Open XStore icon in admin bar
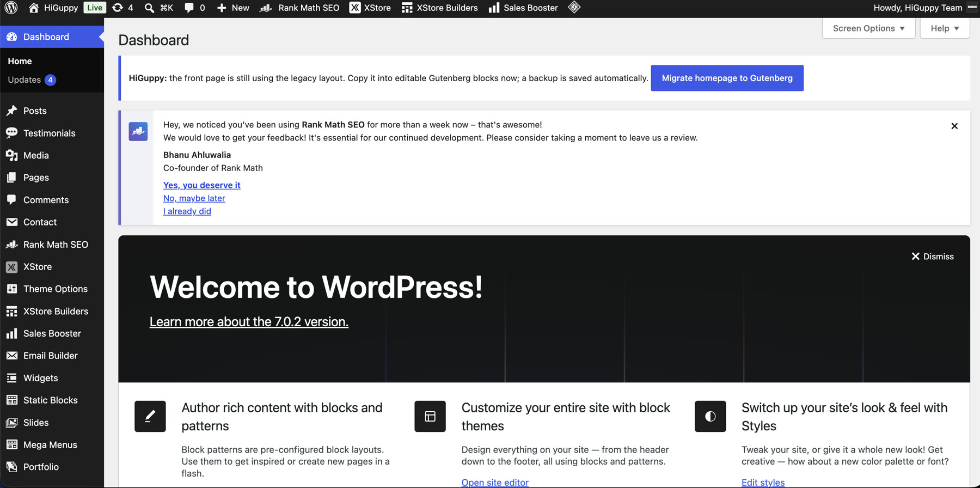The width and height of the screenshot is (980, 488). 355,8
